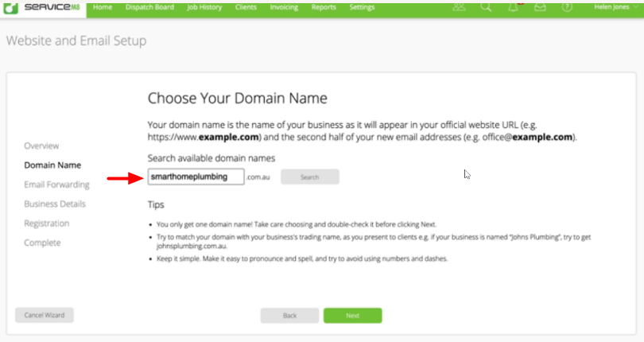Select the Overview wizard step
Image resolution: width=644 pixels, height=342 pixels.
click(x=41, y=146)
